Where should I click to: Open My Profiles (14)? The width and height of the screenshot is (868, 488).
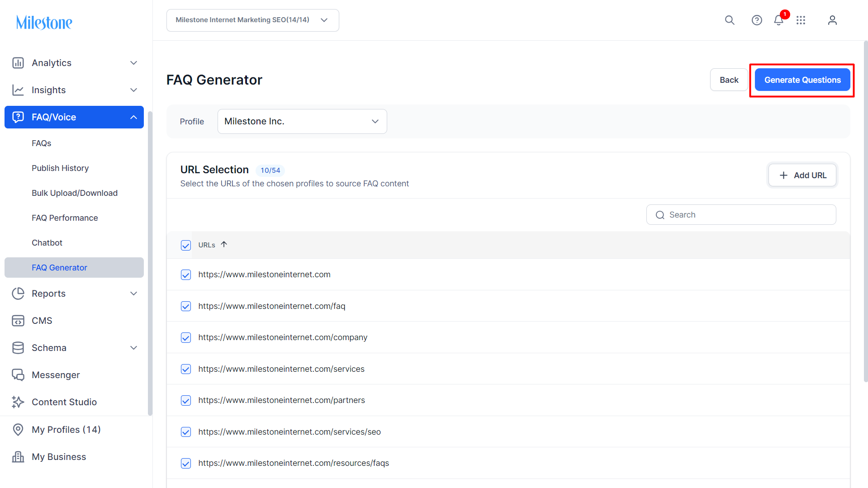[66, 430]
